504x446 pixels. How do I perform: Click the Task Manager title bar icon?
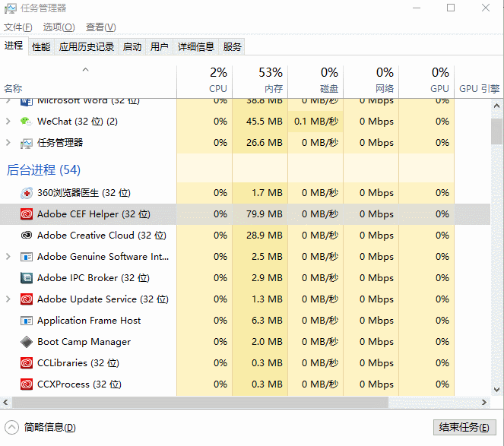pyautogui.click(x=11, y=8)
